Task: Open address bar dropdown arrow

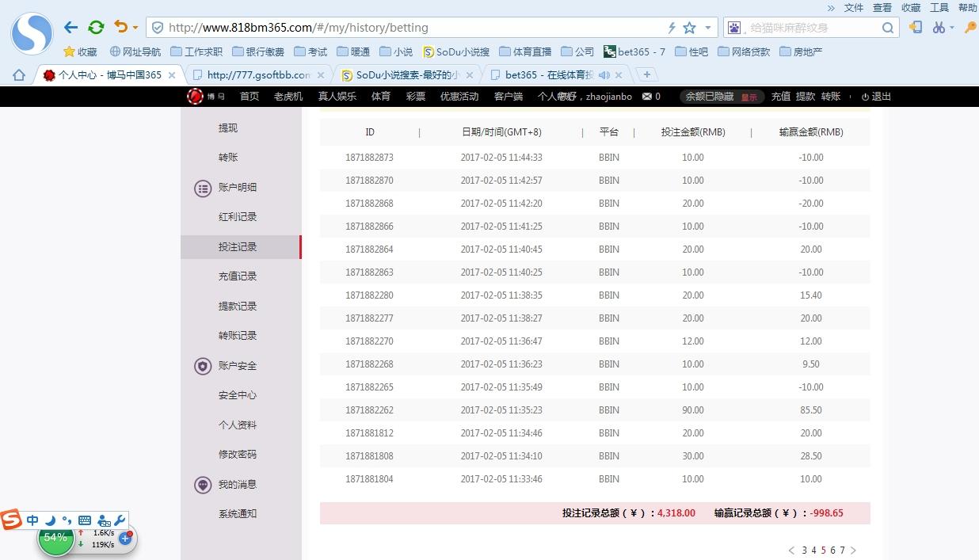Action: (708, 28)
